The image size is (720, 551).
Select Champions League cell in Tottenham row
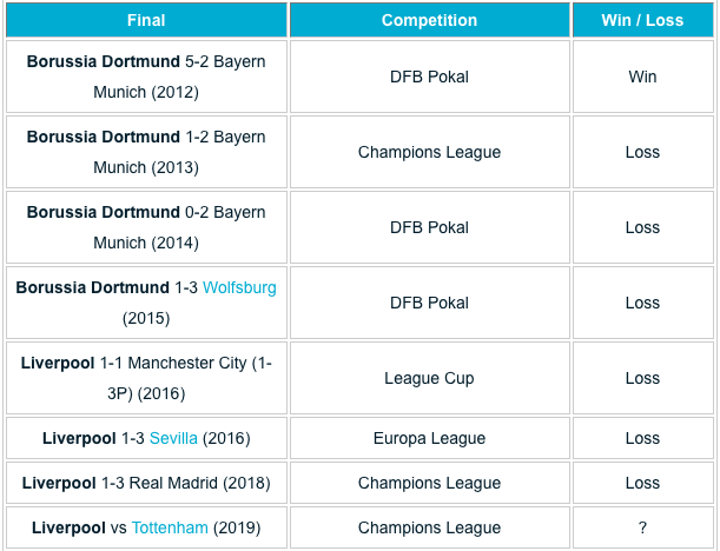429,528
